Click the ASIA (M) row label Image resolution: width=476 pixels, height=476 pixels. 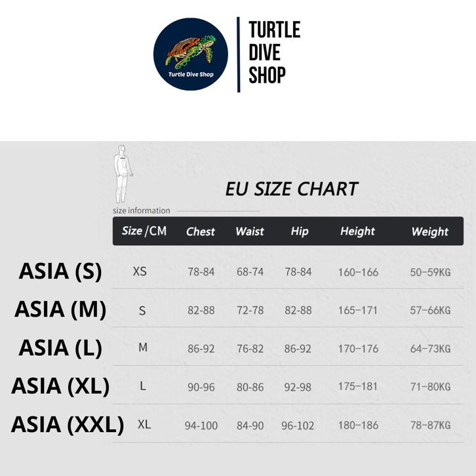coord(60,309)
